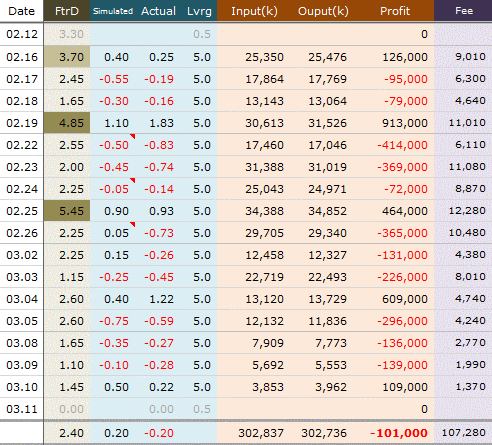Click the FtrD column header
492x445 pixels.
[x=67, y=11]
